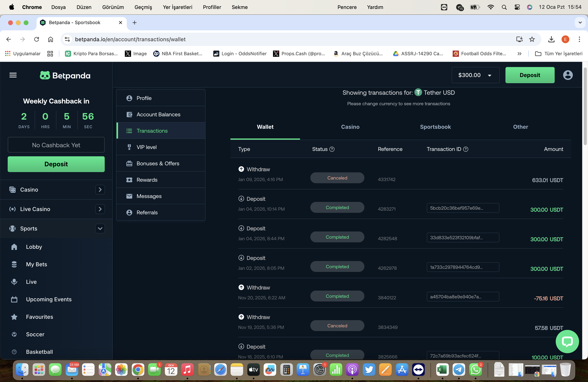
Task: Open the Kripto Para Borsas... bookmark
Action: click(x=91, y=54)
